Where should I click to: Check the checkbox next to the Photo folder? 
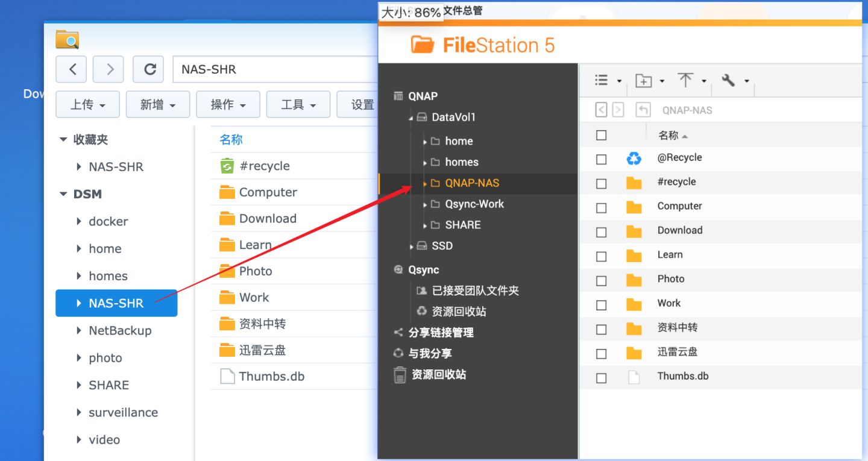point(600,280)
